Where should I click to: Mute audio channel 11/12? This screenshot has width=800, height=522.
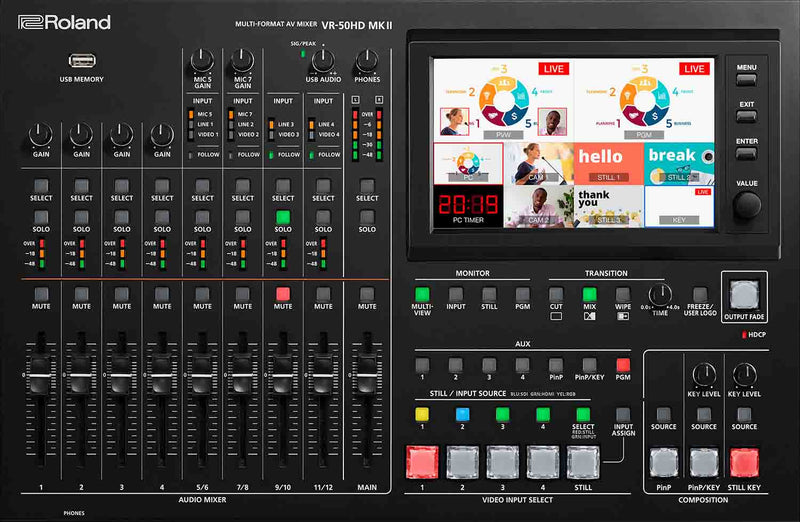pos(323,294)
